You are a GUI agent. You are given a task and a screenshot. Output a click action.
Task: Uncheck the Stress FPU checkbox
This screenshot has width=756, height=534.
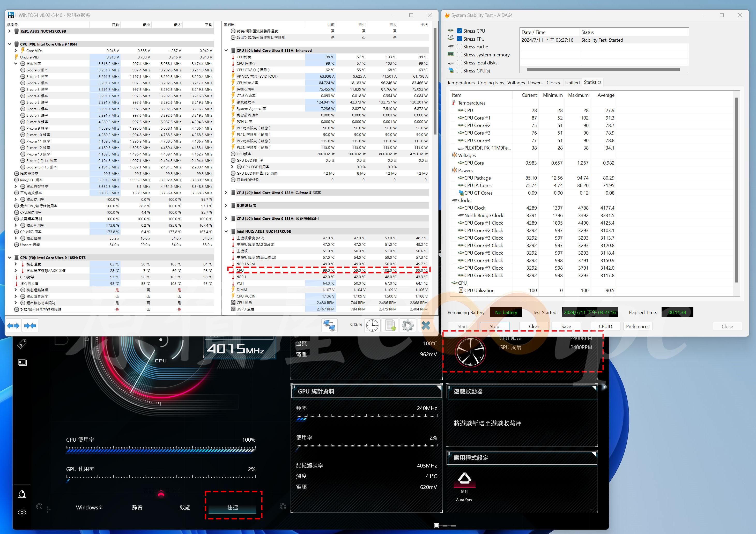pyautogui.click(x=459, y=39)
